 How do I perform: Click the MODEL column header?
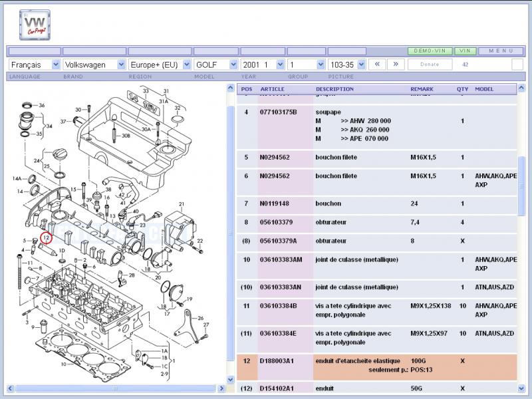click(484, 89)
